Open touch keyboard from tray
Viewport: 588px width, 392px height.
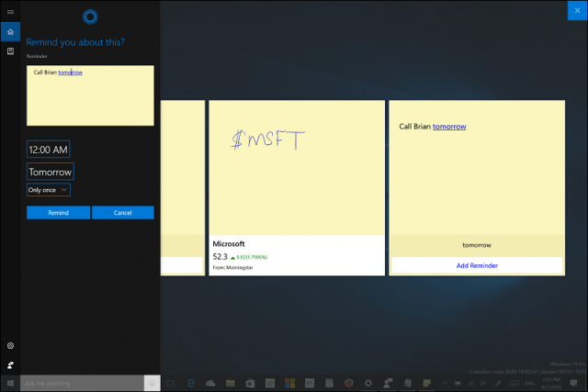[x=514, y=383]
